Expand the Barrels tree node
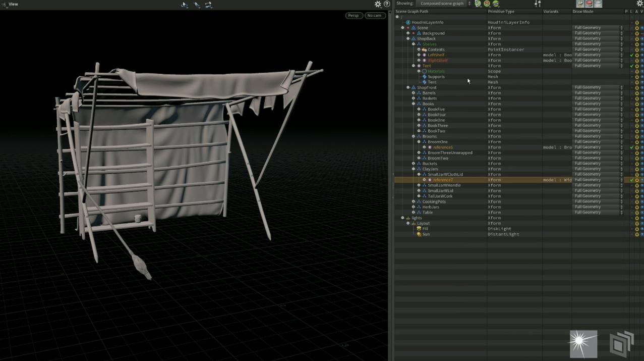Screen dimensions: 644x361 coord(414,93)
